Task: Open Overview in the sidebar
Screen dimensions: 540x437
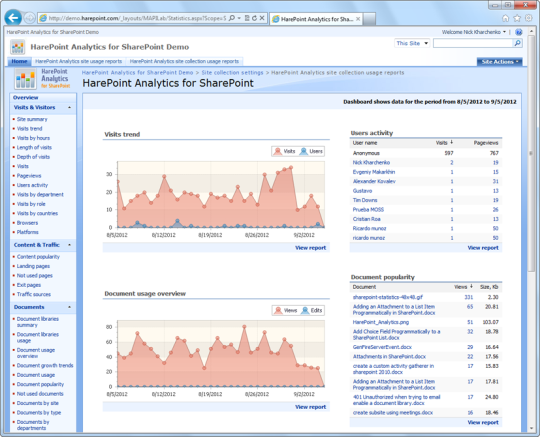Action: pyautogui.click(x=25, y=97)
